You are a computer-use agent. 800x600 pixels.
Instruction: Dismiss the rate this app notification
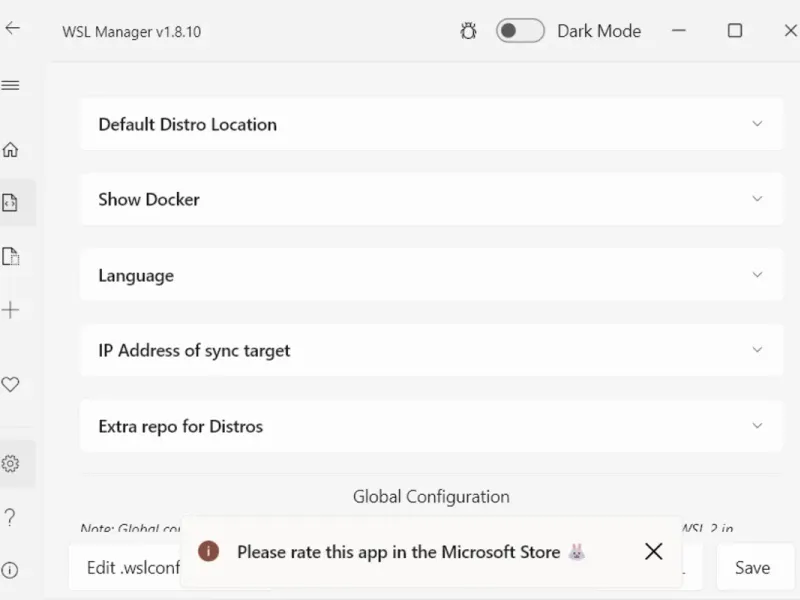pyautogui.click(x=654, y=551)
